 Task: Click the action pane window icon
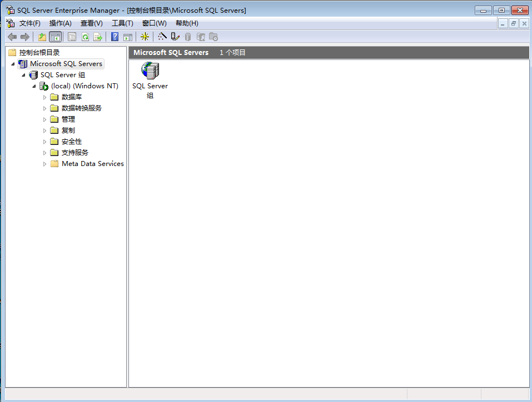(128, 37)
